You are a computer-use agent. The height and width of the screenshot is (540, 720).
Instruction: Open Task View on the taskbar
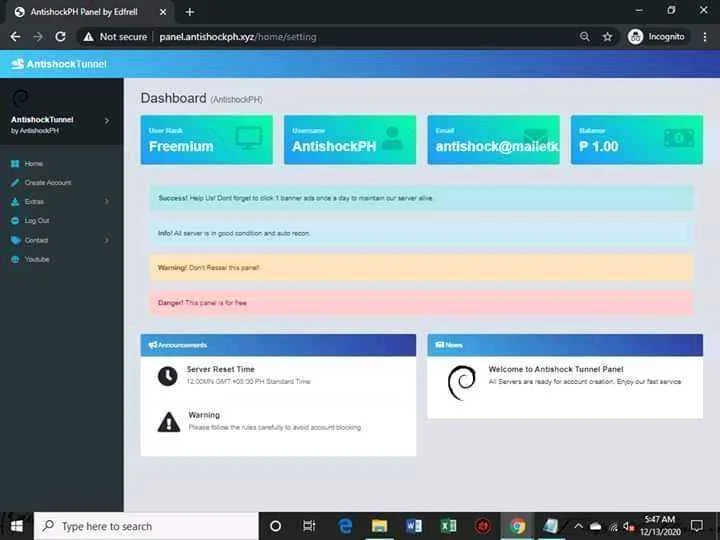309,526
